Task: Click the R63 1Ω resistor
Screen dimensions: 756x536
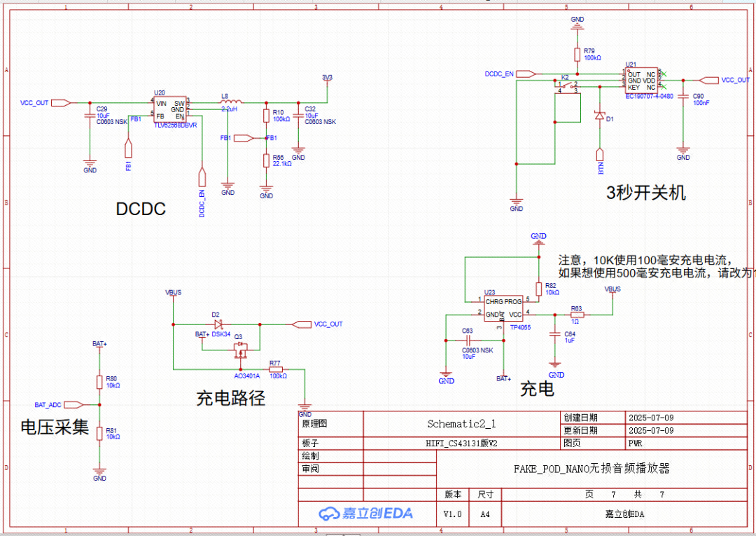Action: pyautogui.click(x=576, y=315)
